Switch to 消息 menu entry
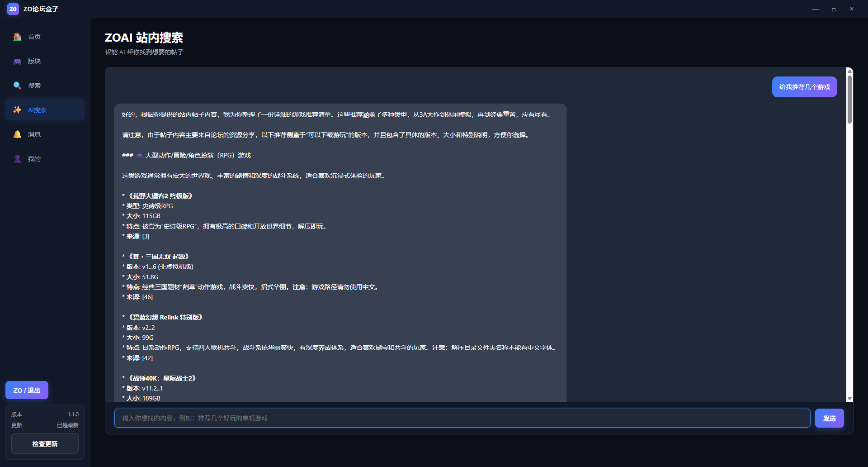 (x=45, y=134)
